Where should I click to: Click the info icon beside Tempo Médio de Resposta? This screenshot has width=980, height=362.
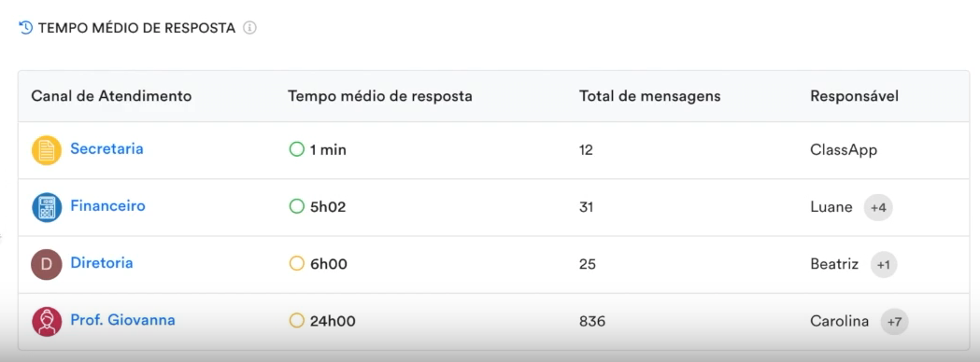pyautogui.click(x=250, y=28)
